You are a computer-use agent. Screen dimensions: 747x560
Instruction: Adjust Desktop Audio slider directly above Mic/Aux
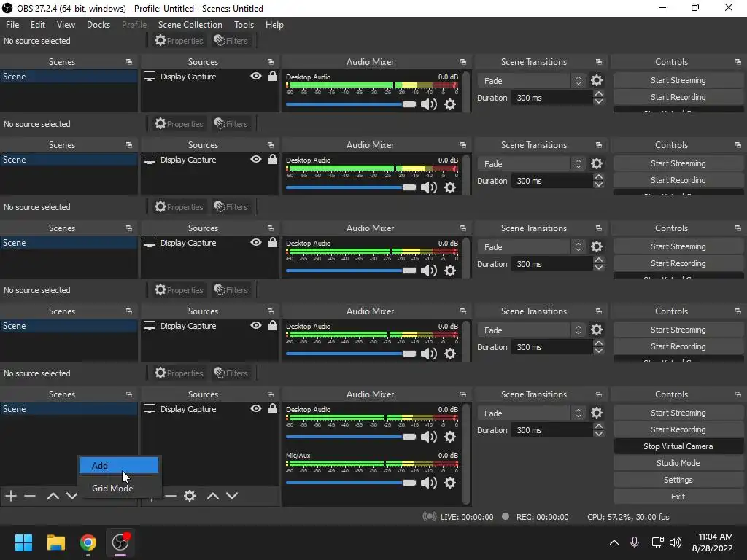coord(351,437)
